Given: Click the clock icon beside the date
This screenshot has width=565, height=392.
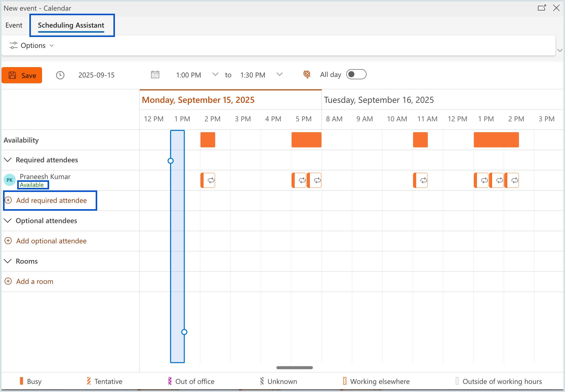Looking at the screenshot, I should coord(60,75).
